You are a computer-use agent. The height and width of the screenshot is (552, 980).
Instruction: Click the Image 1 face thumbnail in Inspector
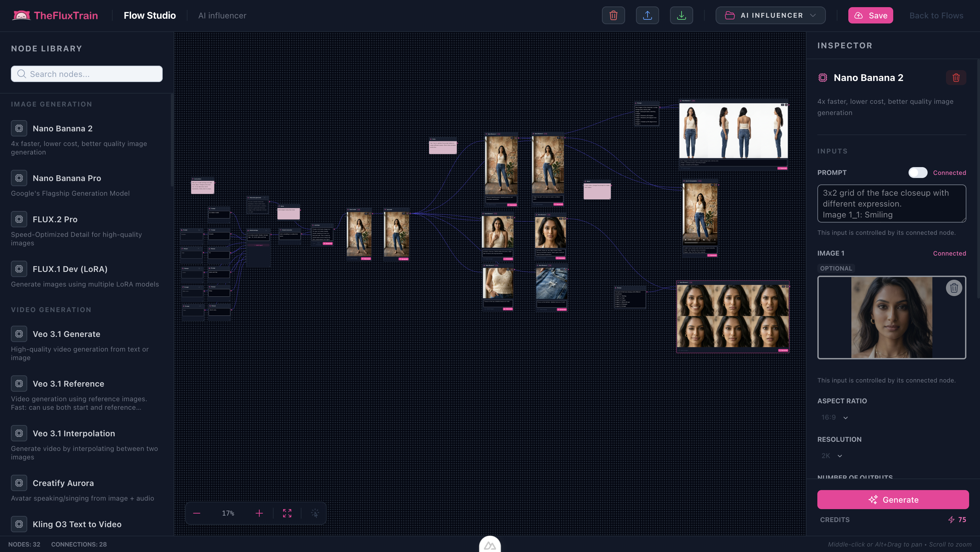(892, 318)
